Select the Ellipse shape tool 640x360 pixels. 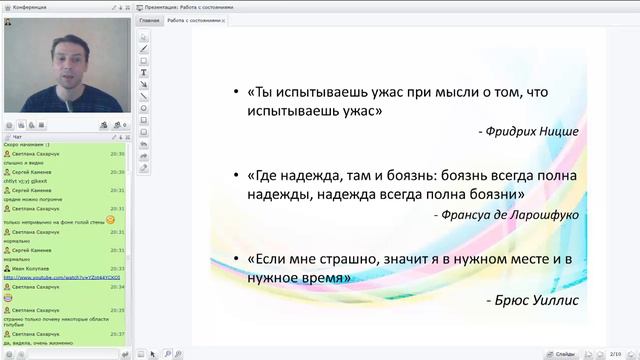coord(144,109)
